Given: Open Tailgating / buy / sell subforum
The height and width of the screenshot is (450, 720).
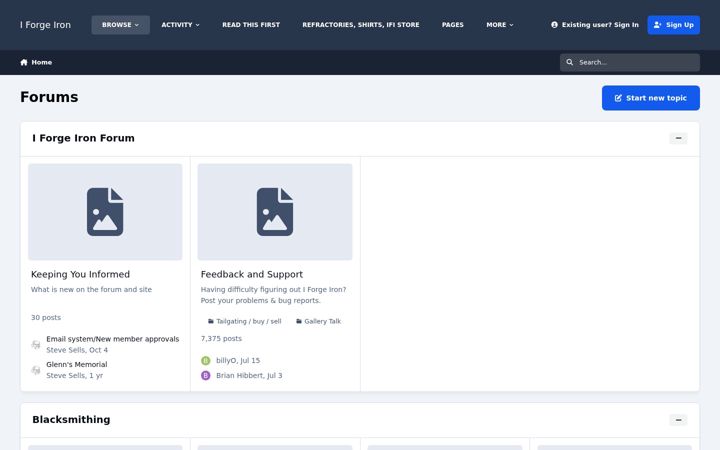Looking at the screenshot, I should point(244,321).
